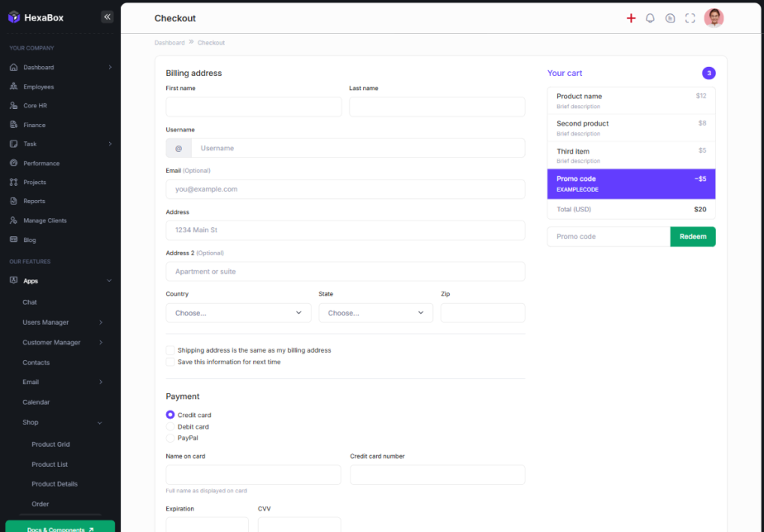
Task: Click the red plus icon in header
Action: pos(631,18)
